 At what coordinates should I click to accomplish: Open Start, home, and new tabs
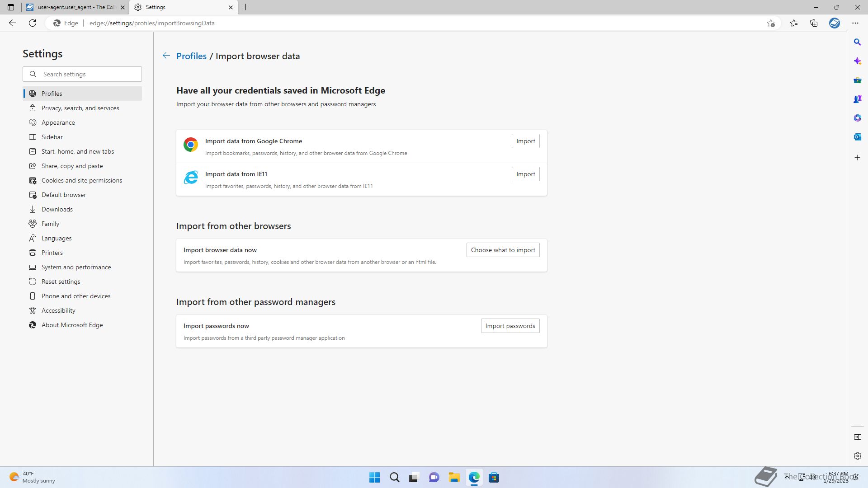pos(82,151)
